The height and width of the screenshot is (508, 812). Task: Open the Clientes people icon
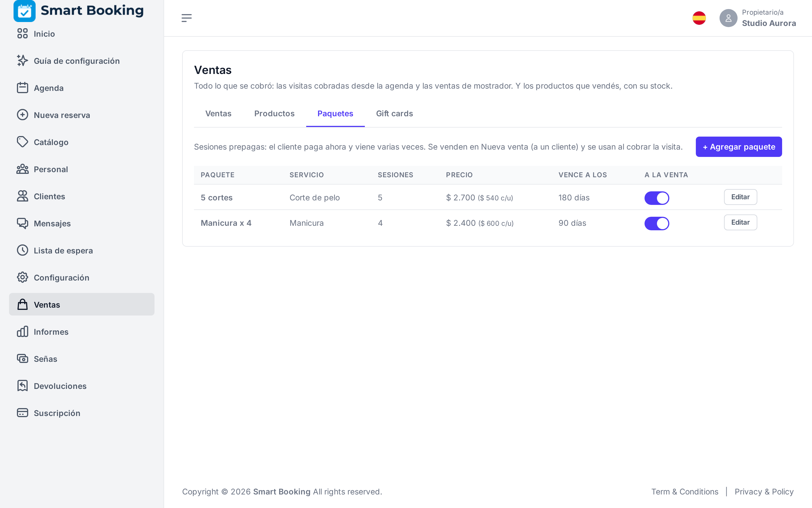[23, 196]
